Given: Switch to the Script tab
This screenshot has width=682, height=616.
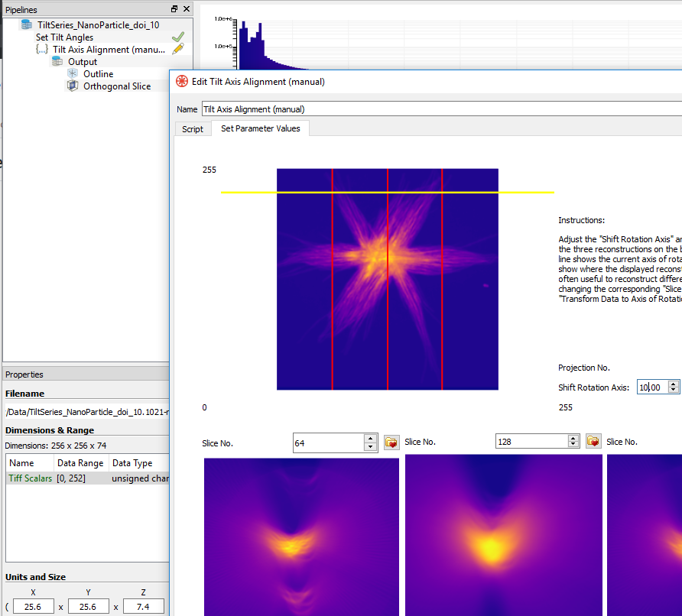Looking at the screenshot, I should point(192,129).
